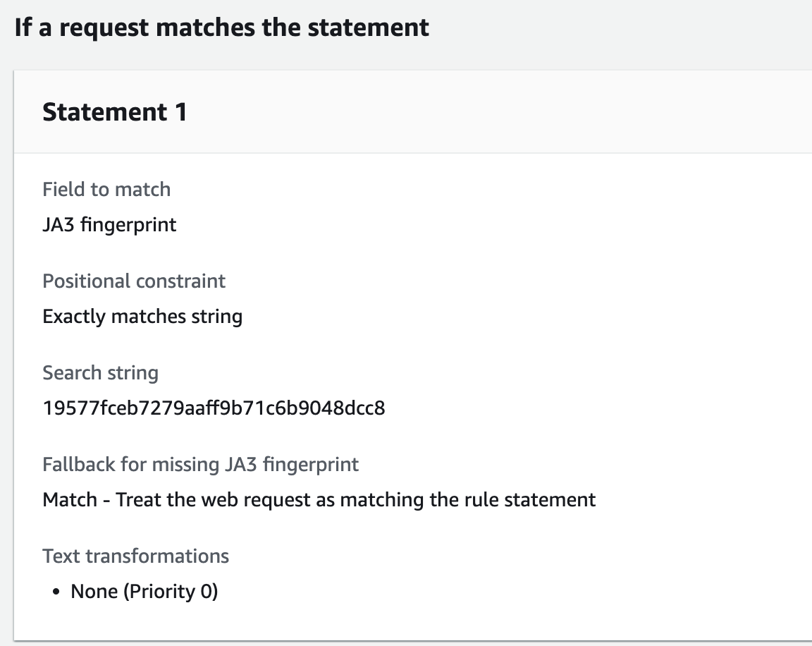The width and height of the screenshot is (812, 646).
Task: Click the number '1' in Statement 1
Action: point(180,112)
